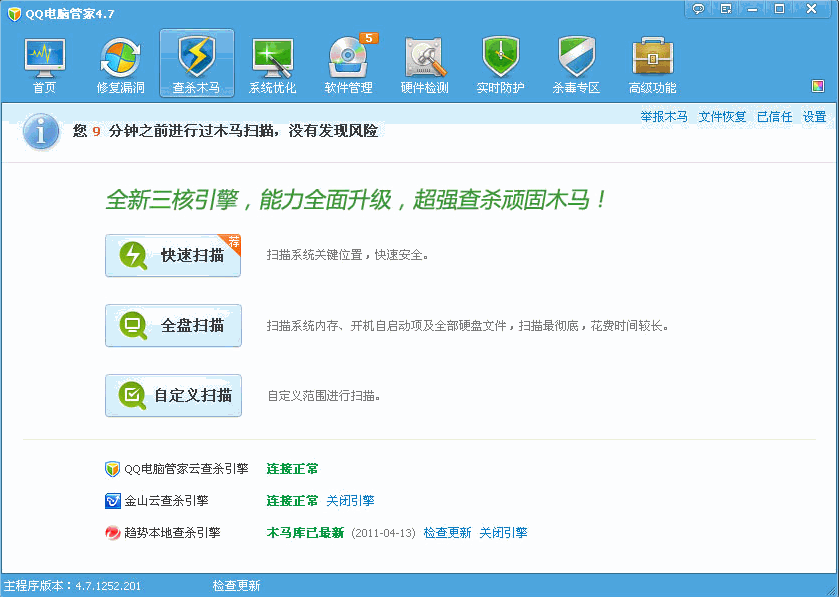Click the 连接正常 status for QQ电脑管家云查杀引擎
Screen dimensions: 839x597
[x=292, y=469]
